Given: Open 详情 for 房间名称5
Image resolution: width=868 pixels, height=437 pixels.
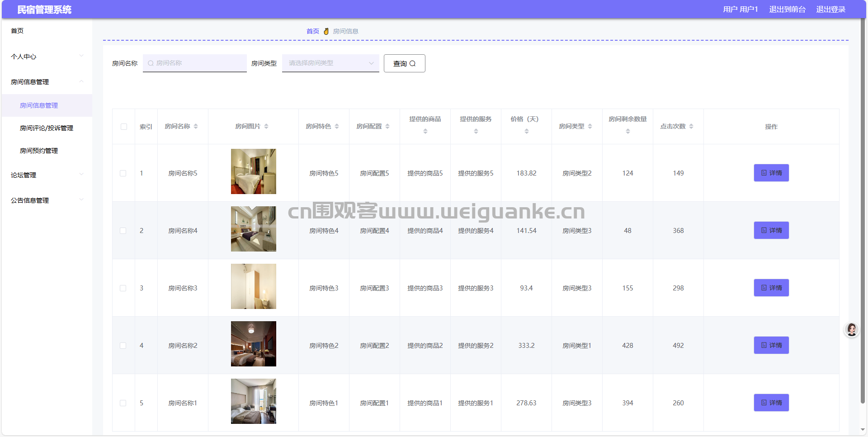Looking at the screenshot, I should click(x=771, y=173).
